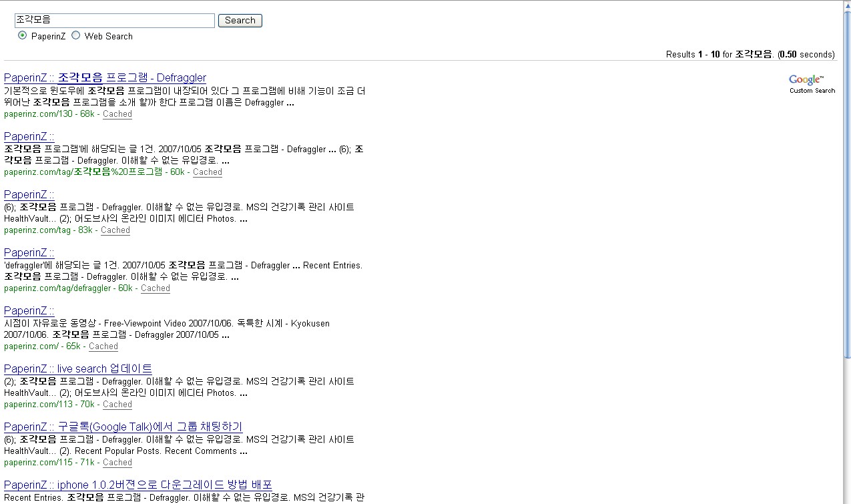Open the PaperinZ :: title above paperinz.com/ - 65k
Screen dimensions: 851x504
tap(29, 310)
